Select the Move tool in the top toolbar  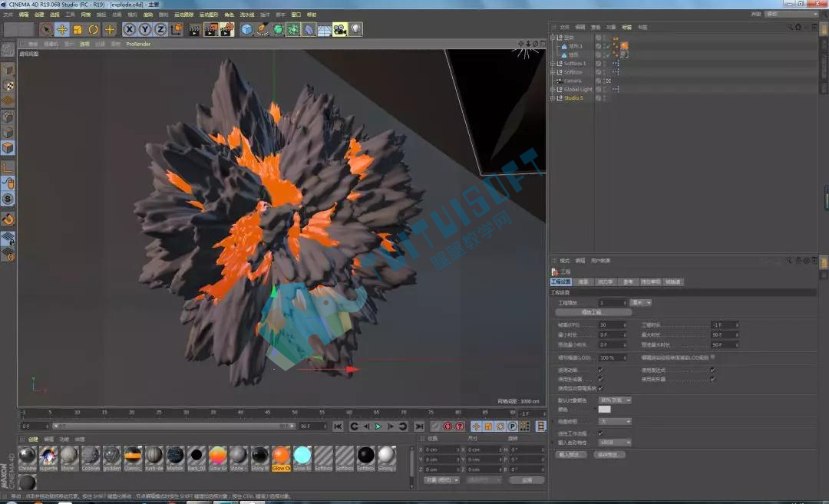tap(62, 30)
